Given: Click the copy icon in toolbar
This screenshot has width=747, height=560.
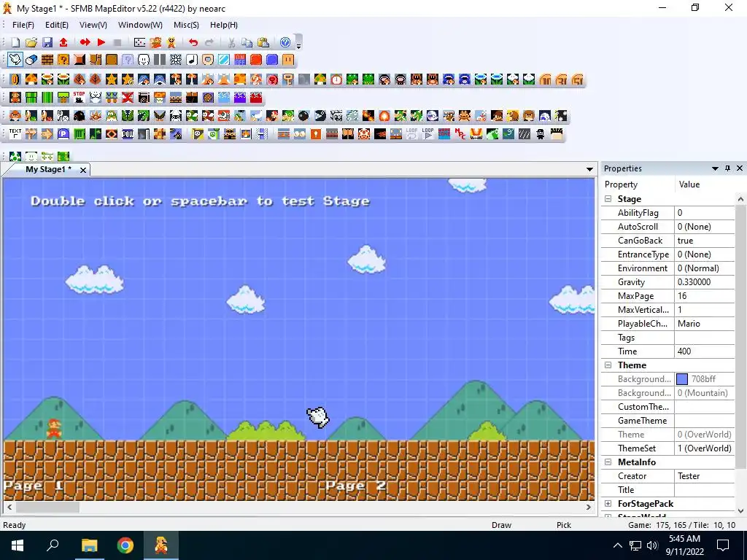Looking at the screenshot, I should click(247, 42).
